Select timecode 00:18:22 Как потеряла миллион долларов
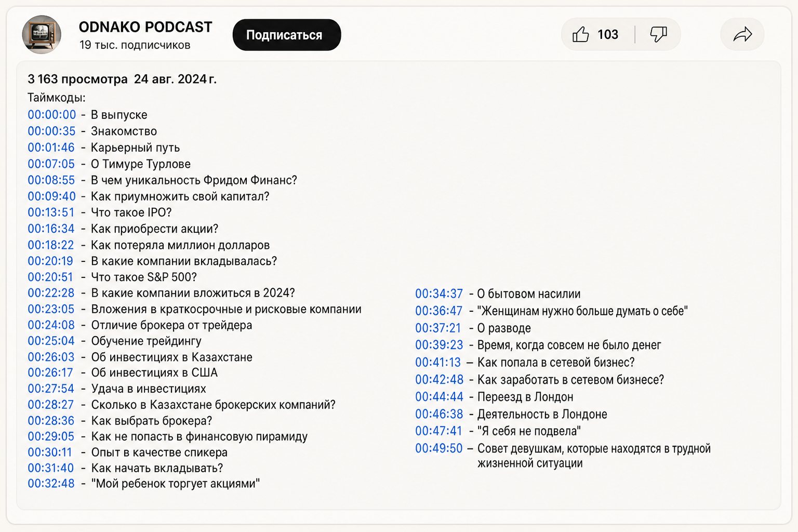 coord(51,245)
